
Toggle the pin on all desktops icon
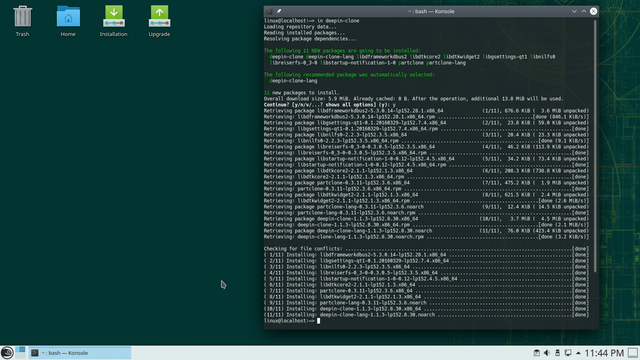[x=279, y=11]
